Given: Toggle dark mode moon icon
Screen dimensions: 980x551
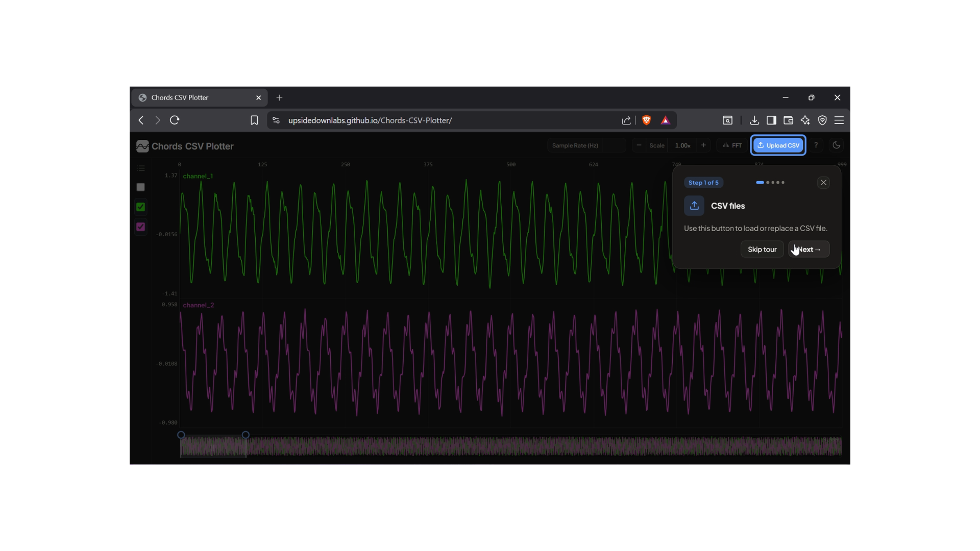Looking at the screenshot, I should (836, 145).
